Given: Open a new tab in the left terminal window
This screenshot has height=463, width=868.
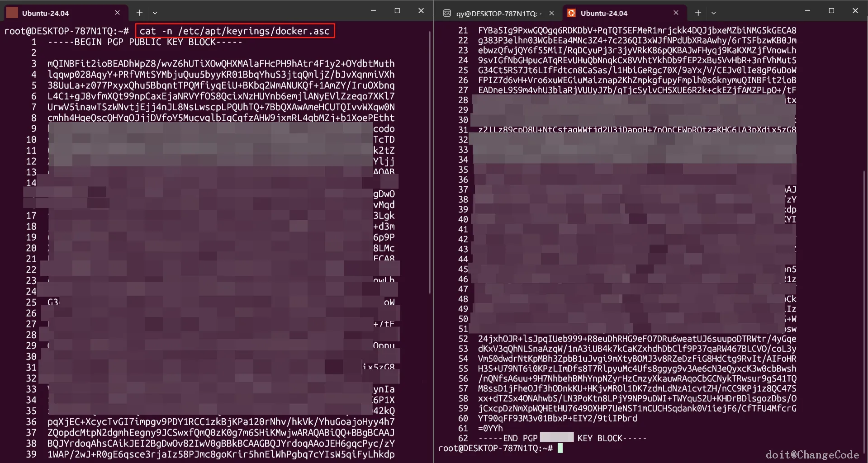Looking at the screenshot, I should pyautogui.click(x=139, y=13).
